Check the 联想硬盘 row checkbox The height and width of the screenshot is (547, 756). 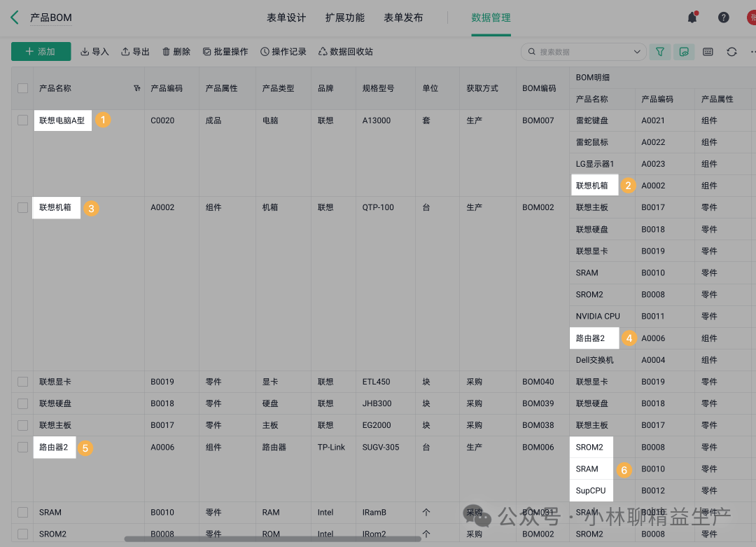pos(22,403)
